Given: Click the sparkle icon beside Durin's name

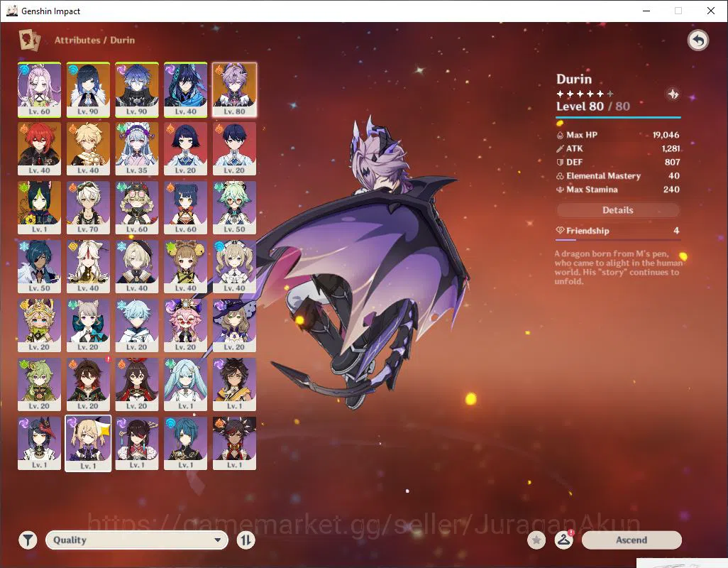Looking at the screenshot, I should click(x=673, y=94).
